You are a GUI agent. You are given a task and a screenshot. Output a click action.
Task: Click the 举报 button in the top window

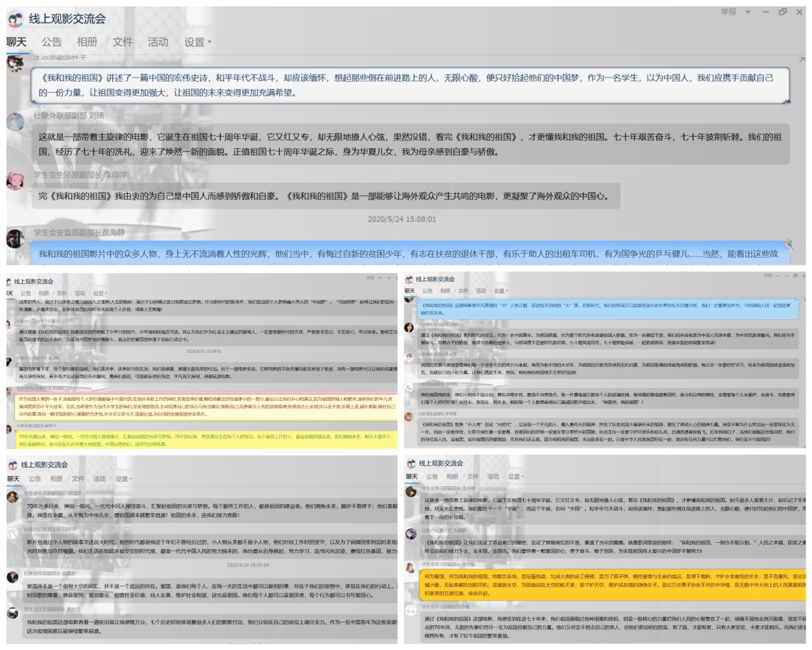click(x=729, y=12)
